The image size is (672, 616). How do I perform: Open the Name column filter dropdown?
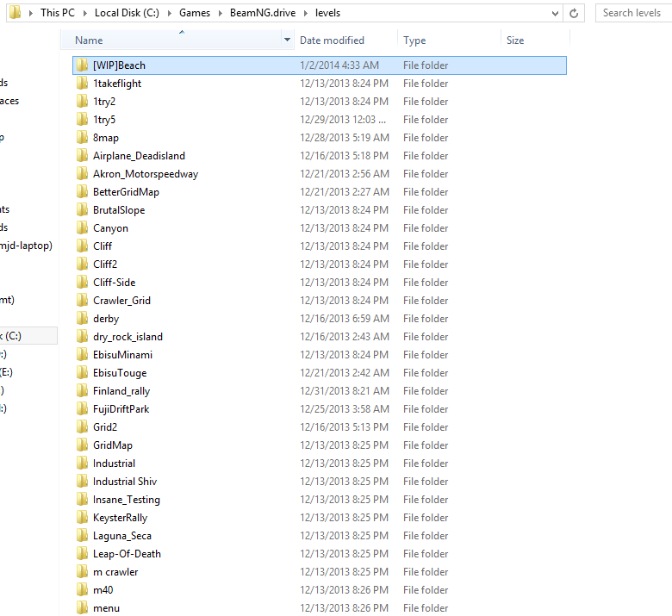pyautogui.click(x=287, y=40)
